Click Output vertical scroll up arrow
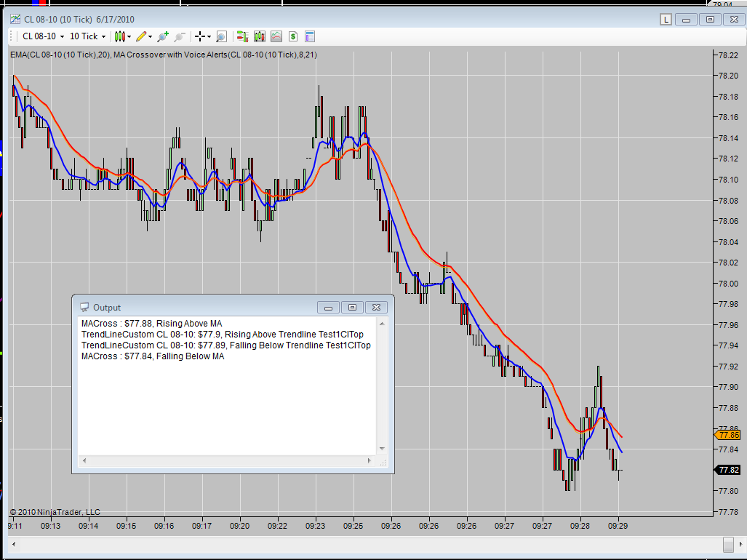 pyautogui.click(x=382, y=324)
